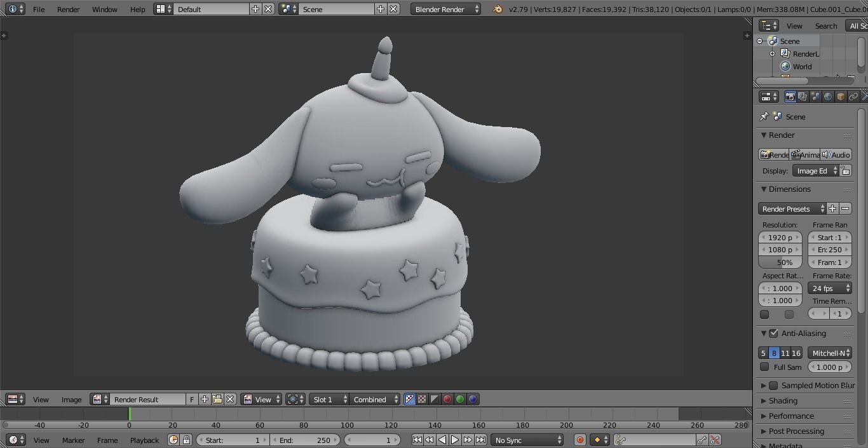
Task: Add a new screen layout
Action: point(255,9)
